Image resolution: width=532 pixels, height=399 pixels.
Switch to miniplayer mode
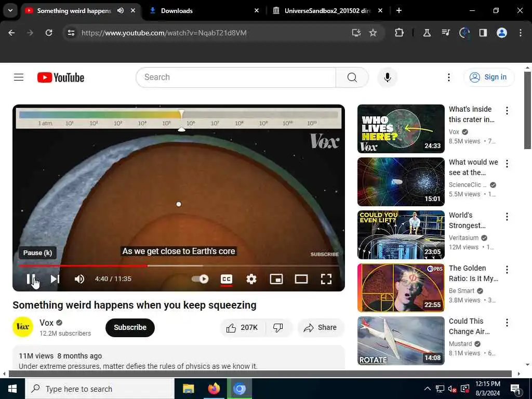pyautogui.click(x=276, y=279)
